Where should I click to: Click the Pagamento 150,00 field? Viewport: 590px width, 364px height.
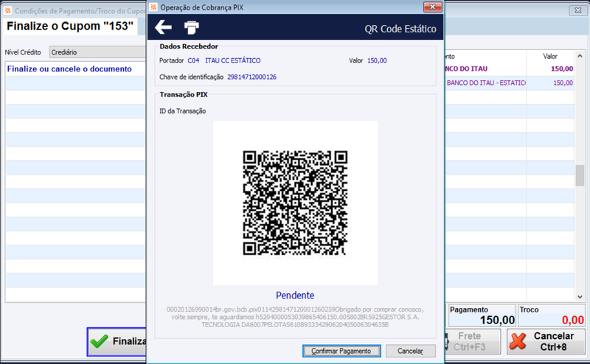[x=482, y=316]
